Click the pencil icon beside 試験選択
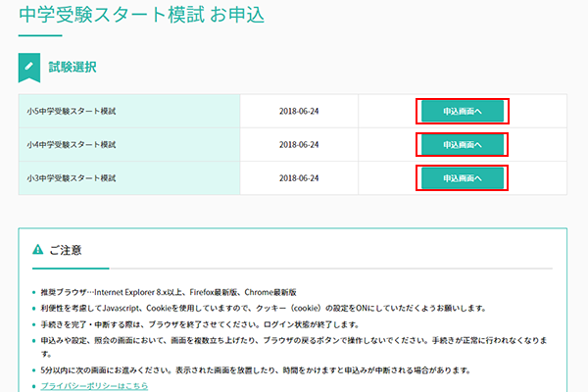Screen dimensions: 588x392 point(29,68)
